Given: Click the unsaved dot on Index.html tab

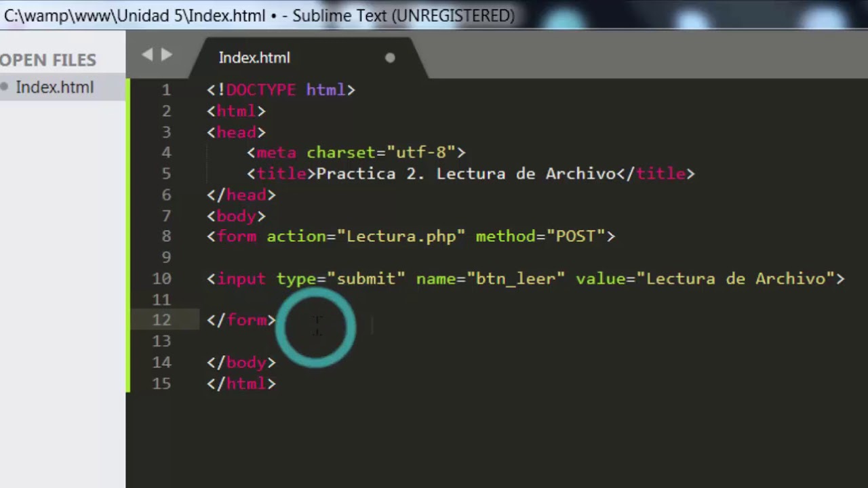Looking at the screenshot, I should [390, 58].
